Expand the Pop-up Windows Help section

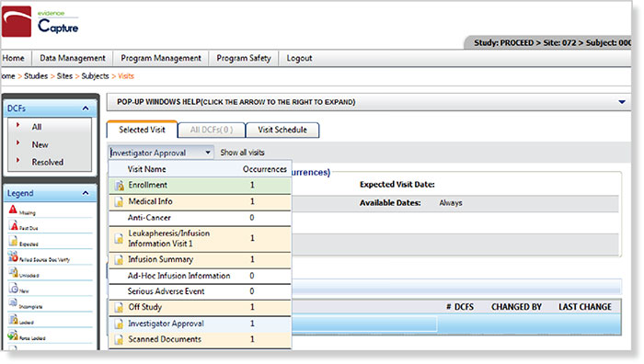[x=622, y=102]
